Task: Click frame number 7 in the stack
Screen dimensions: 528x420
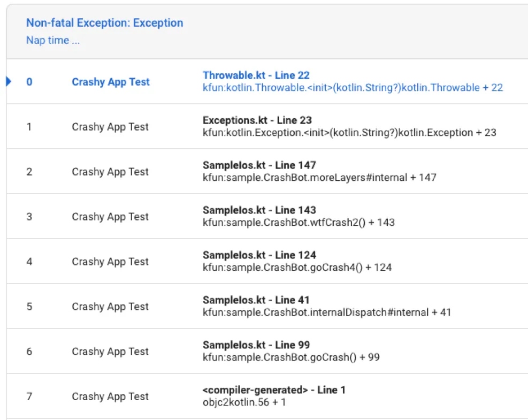Action: pyautogui.click(x=29, y=396)
